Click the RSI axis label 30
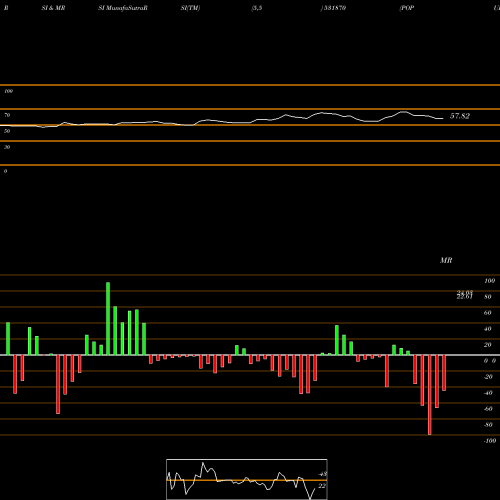The image size is (500, 500). click(x=7, y=147)
